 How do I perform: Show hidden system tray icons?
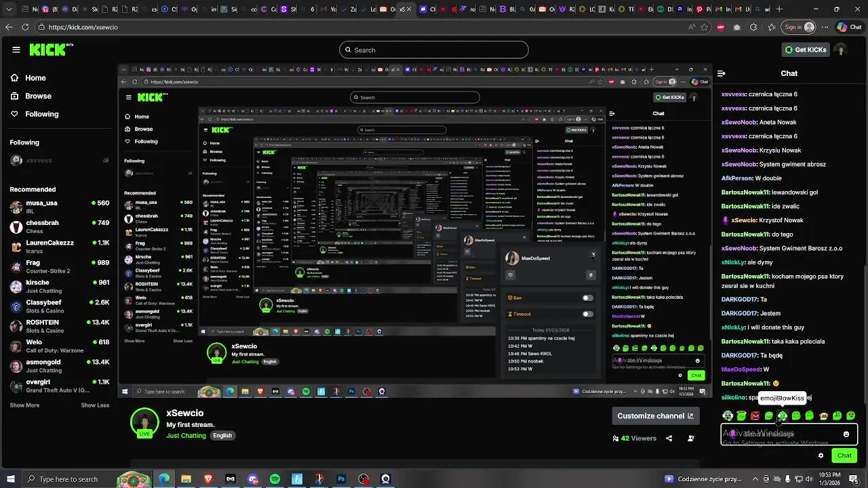pos(755,479)
